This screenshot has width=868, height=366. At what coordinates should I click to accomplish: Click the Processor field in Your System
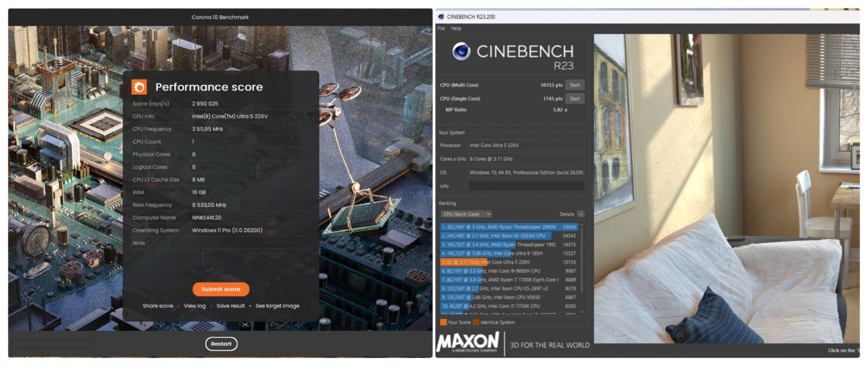[x=526, y=145]
